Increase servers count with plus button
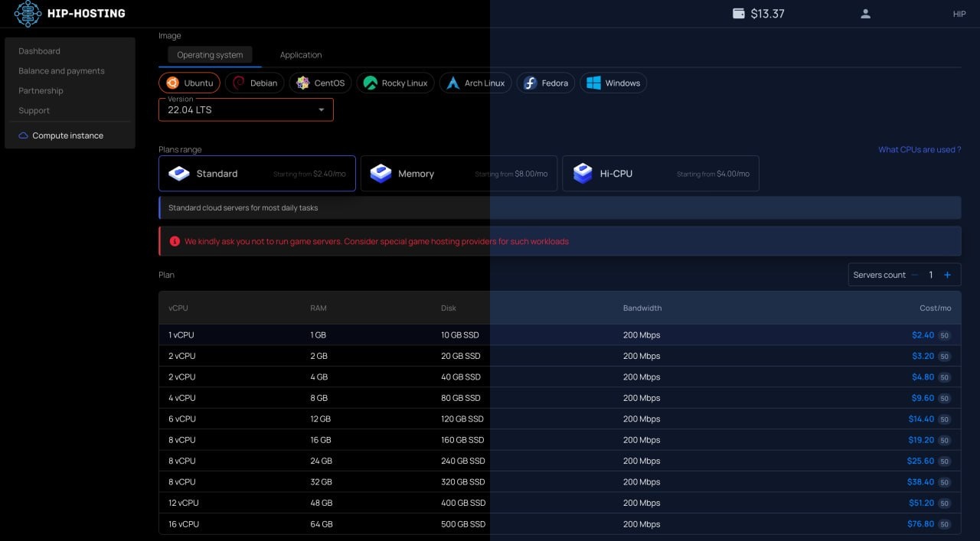This screenshot has height=541, width=980. pos(947,275)
